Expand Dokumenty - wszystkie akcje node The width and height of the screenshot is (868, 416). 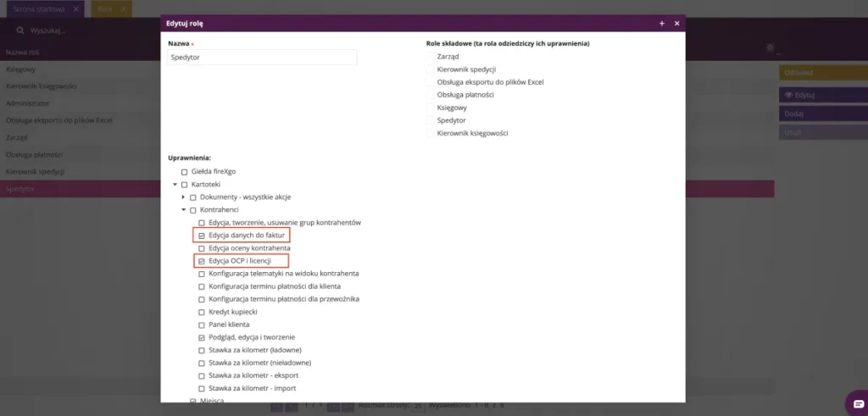183,197
